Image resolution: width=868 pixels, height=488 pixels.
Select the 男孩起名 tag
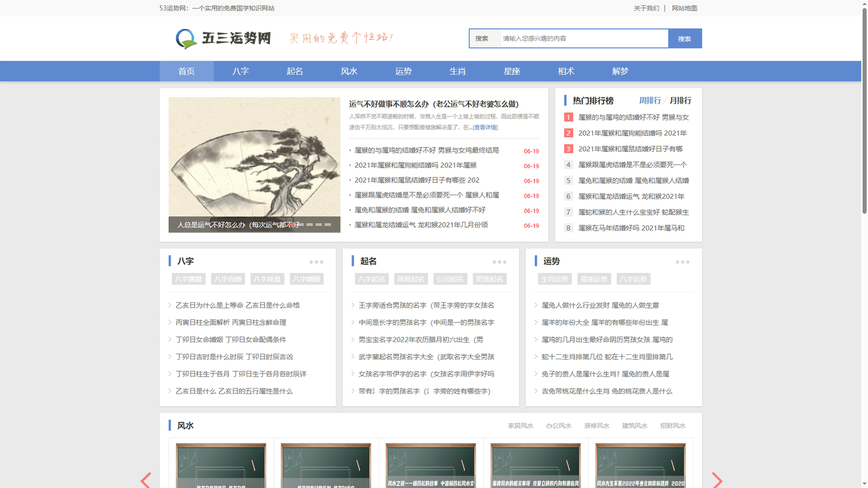coord(489,279)
